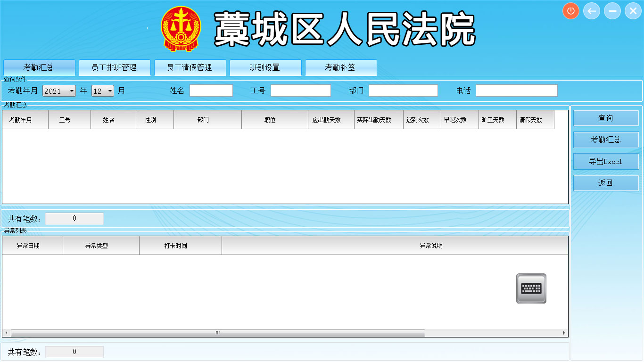Click the back arrow icon
This screenshot has height=362, width=644.
[x=591, y=11]
